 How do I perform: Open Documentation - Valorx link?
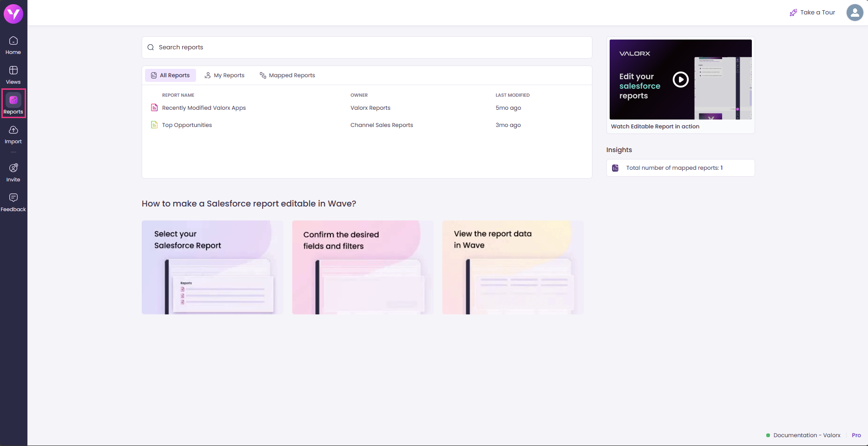click(807, 435)
